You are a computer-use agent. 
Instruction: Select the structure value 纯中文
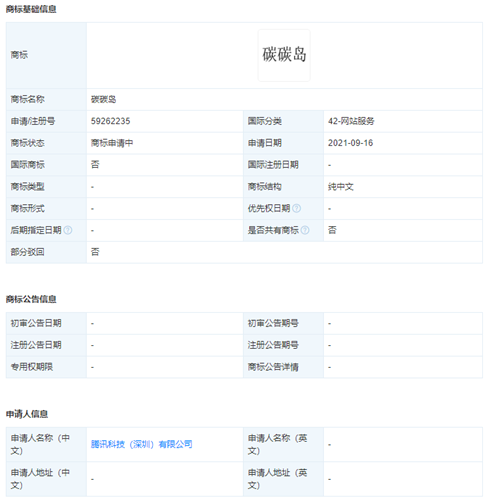pyautogui.click(x=340, y=187)
